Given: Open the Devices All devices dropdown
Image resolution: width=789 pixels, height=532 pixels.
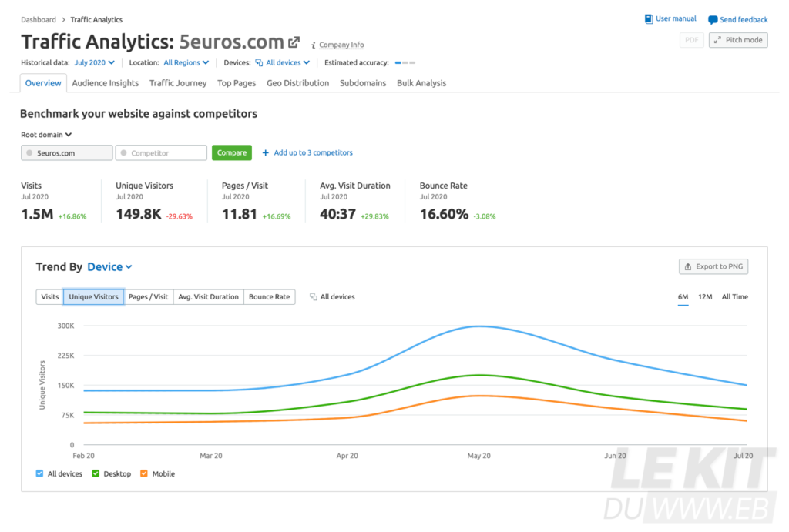Looking at the screenshot, I should pos(282,63).
